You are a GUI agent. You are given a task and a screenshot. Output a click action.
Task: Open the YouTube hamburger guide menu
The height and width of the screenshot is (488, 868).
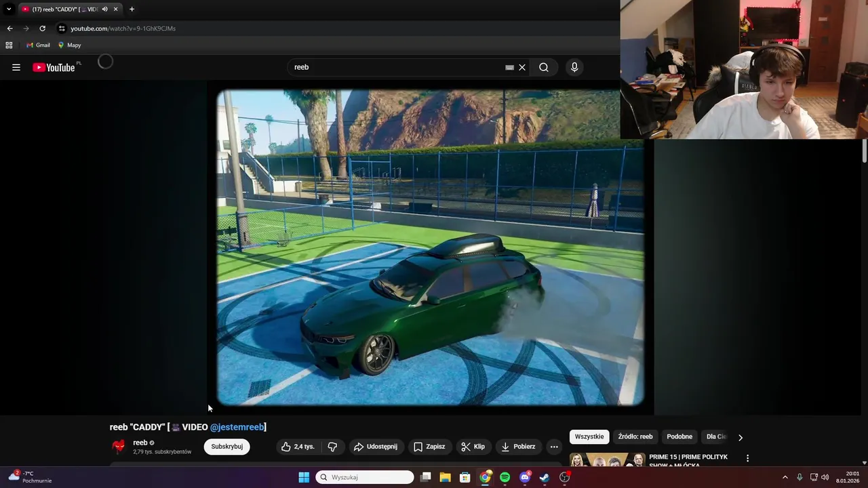(x=16, y=67)
